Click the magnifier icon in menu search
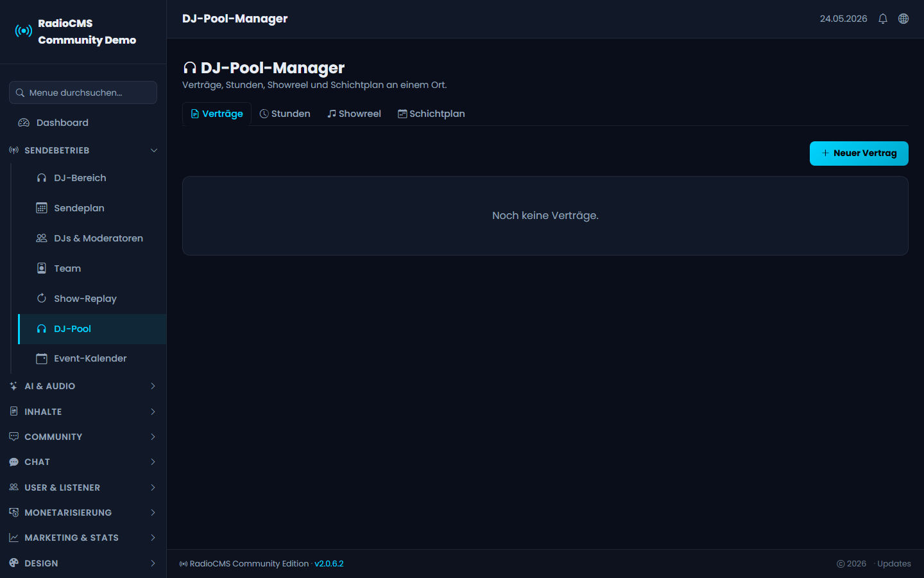The height and width of the screenshot is (578, 924). [x=20, y=92]
